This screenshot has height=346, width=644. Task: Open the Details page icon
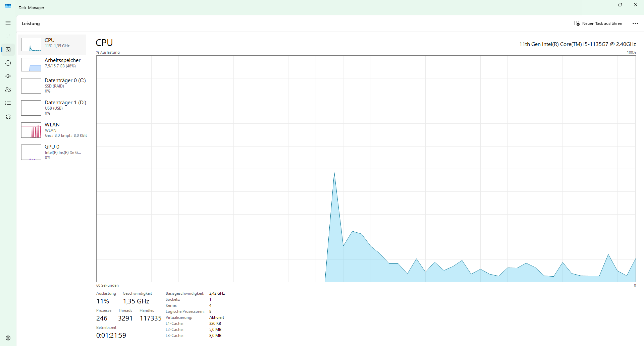pos(8,103)
